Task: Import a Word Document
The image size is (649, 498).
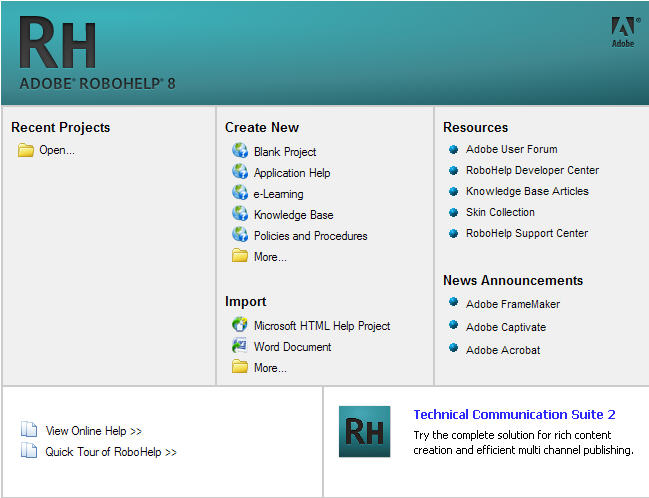Action: click(292, 347)
